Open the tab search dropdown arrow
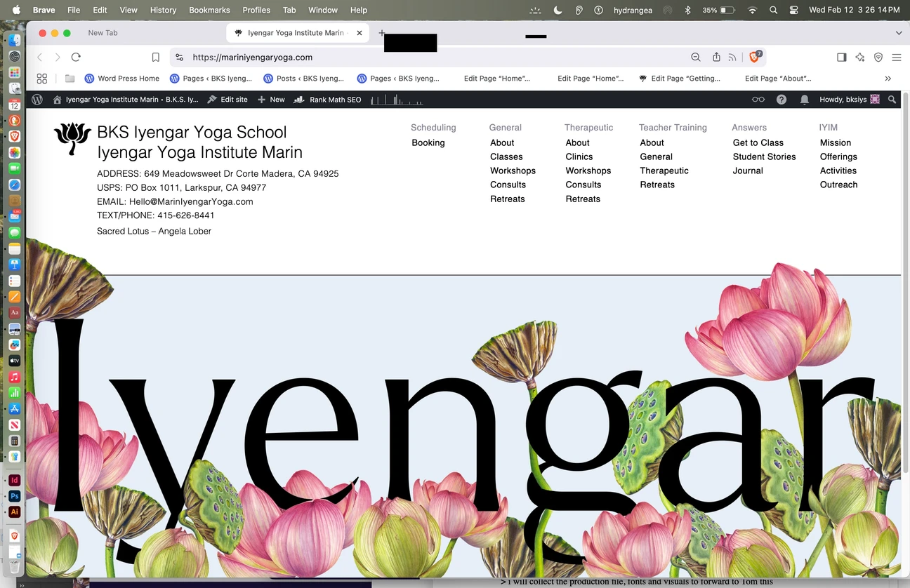This screenshot has width=910, height=588. (x=899, y=33)
